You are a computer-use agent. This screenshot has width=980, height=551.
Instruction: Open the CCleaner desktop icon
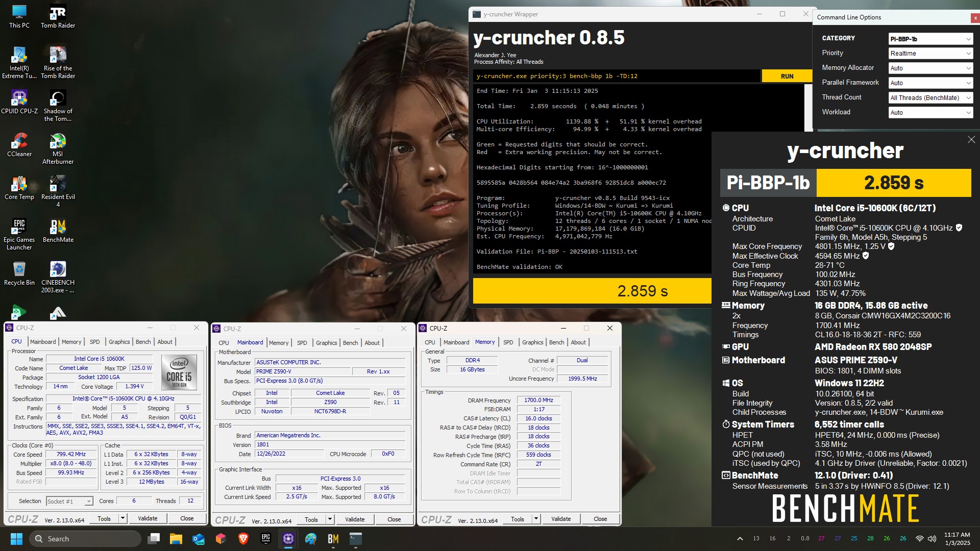coord(19,144)
